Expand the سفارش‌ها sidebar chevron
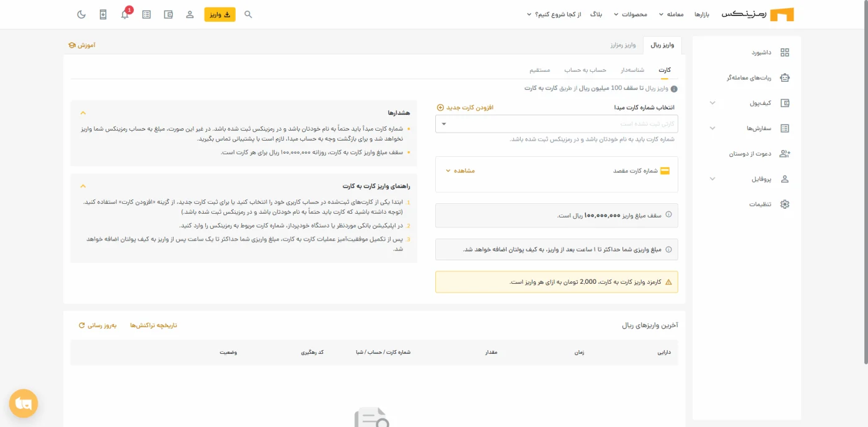The height and width of the screenshot is (427, 868). click(x=712, y=128)
